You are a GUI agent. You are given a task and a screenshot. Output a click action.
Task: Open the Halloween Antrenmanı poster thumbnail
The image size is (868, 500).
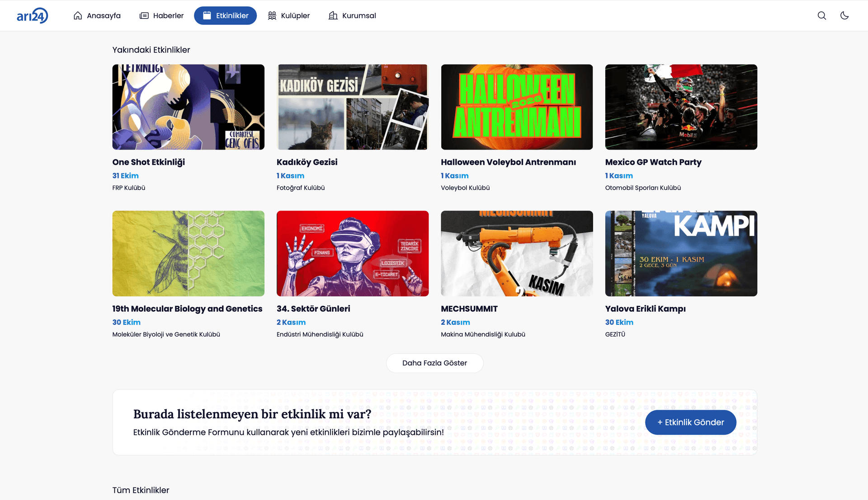517,107
